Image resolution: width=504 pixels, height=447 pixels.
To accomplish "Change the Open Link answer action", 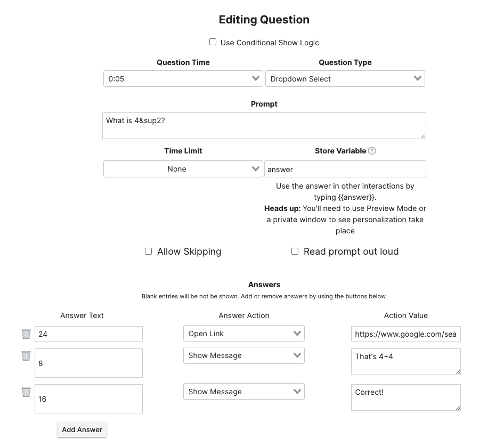I will pos(243,334).
